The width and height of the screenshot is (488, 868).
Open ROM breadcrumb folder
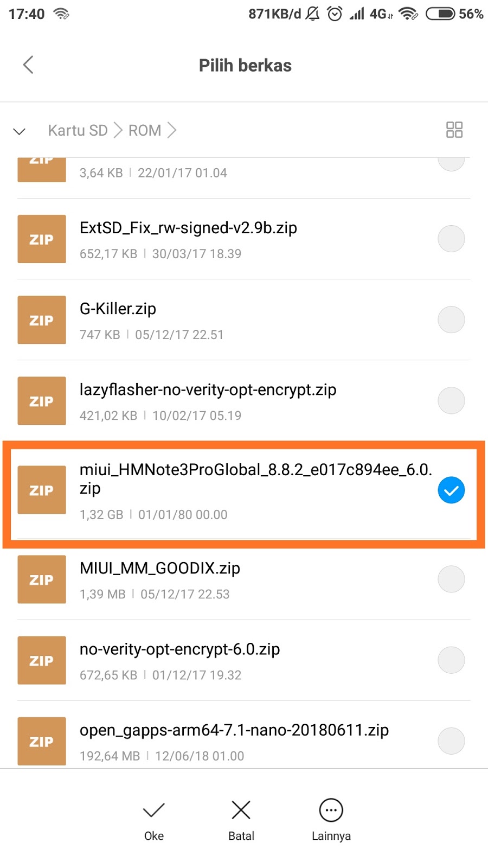click(x=145, y=130)
